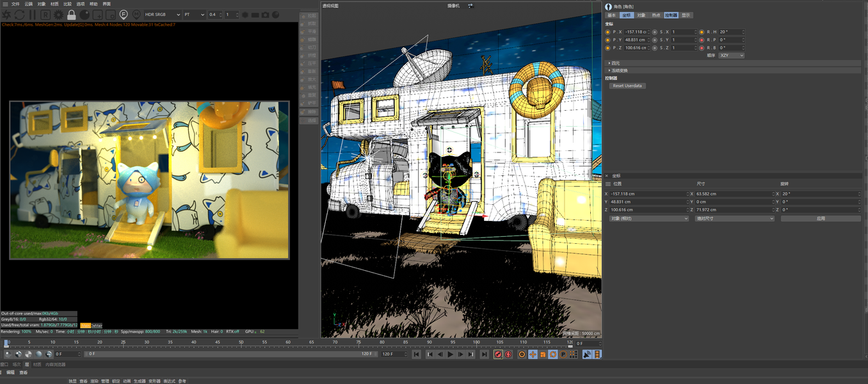The width and height of the screenshot is (868, 384).
Task: Open the 对象 (相对) coordinate dropdown
Action: tap(649, 218)
